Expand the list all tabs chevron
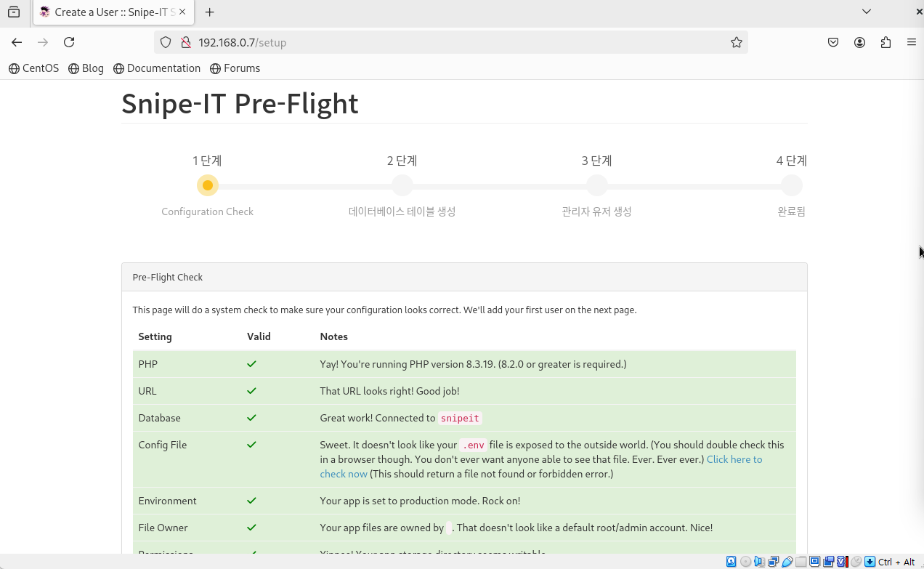 867,12
